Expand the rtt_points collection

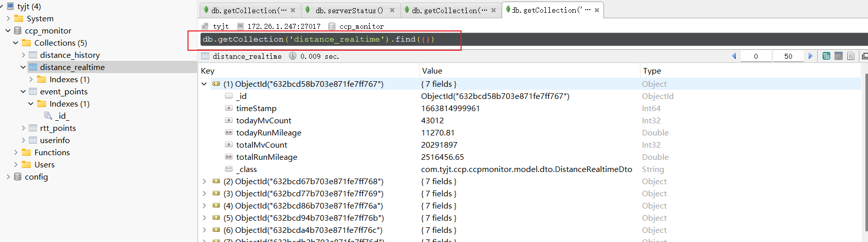tap(23, 128)
